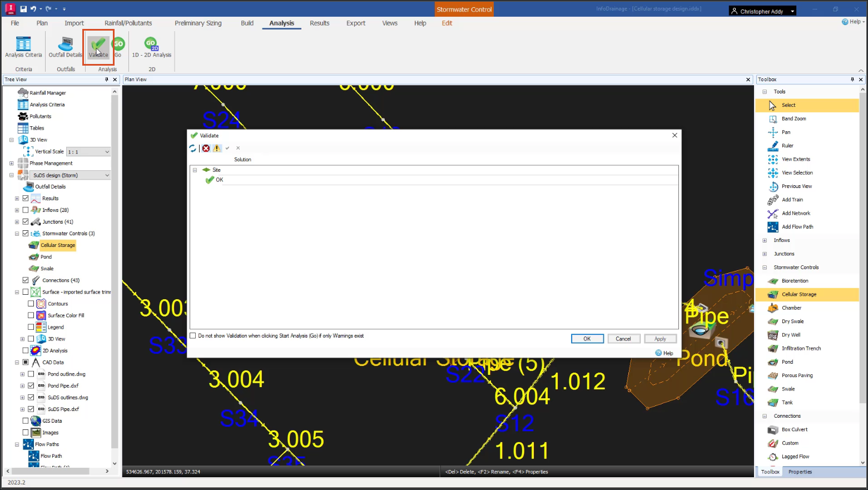This screenshot has width=868, height=490.
Task: Switch to Rainfall/Pollutants ribbon tab
Action: (x=128, y=23)
